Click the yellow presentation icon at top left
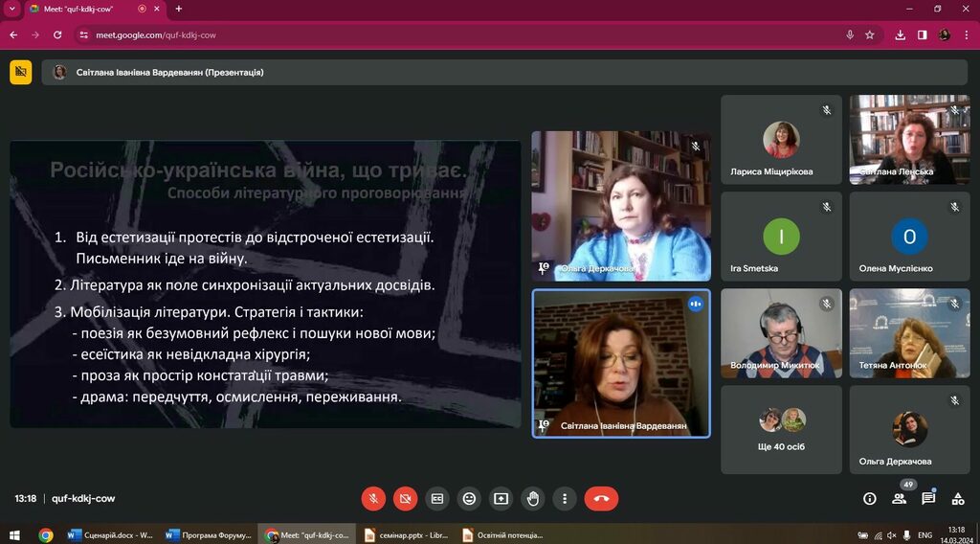 pyautogui.click(x=21, y=72)
